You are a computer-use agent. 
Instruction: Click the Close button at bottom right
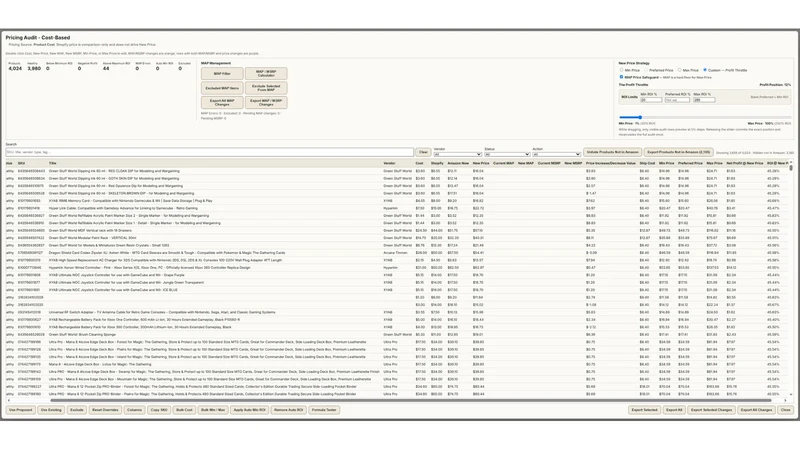tap(785, 410)
